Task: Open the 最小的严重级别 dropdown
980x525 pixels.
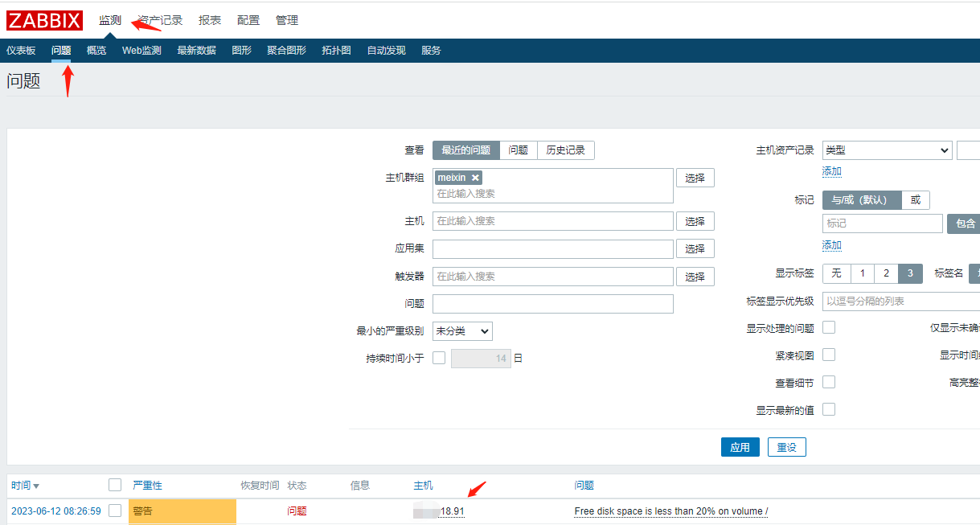Action: 462,330
